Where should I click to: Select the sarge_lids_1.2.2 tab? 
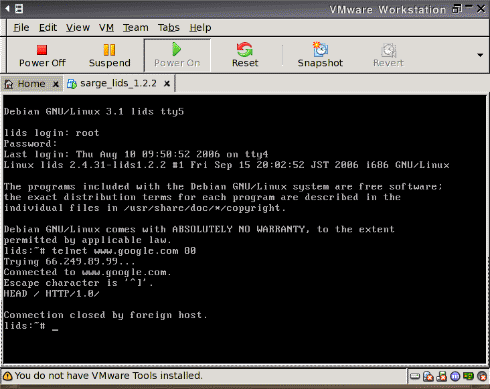(118, 83)
